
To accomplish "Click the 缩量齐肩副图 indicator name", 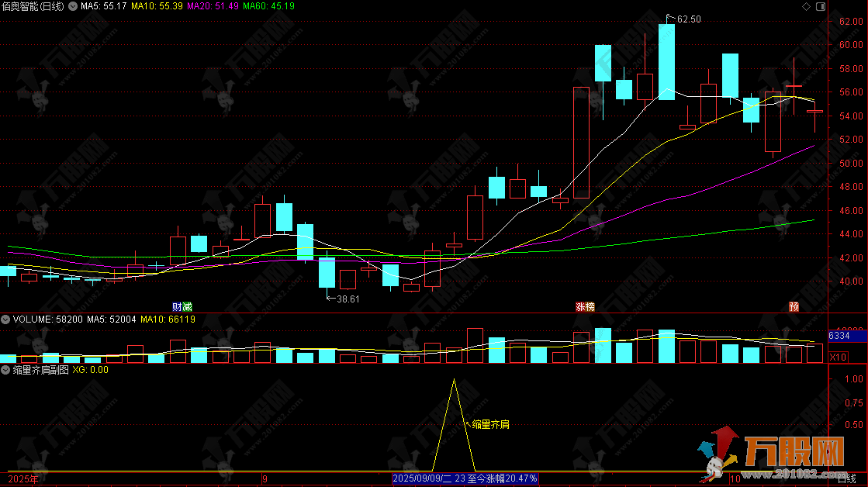I will click(x=40, y=370).
